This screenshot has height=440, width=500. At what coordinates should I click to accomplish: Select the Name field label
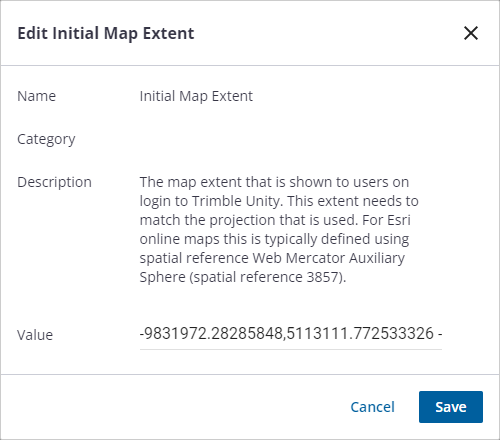click(x=37, y=96)
